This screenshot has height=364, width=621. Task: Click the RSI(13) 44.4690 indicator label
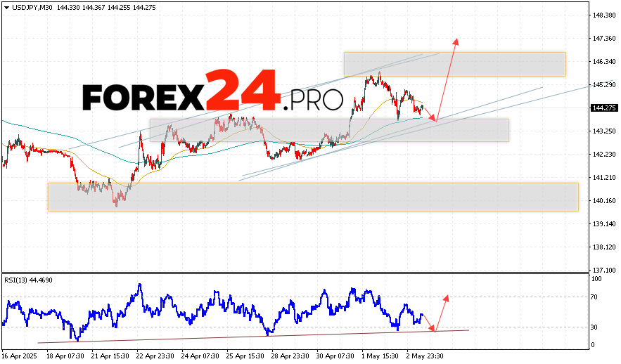28,280
